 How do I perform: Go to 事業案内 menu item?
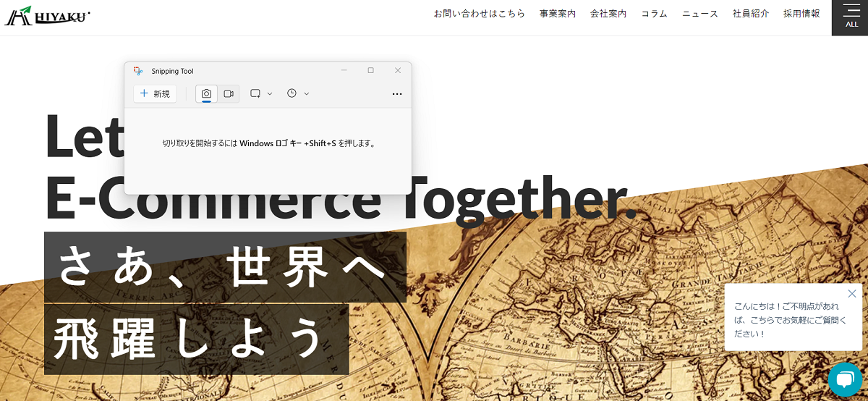click(557, 14)
